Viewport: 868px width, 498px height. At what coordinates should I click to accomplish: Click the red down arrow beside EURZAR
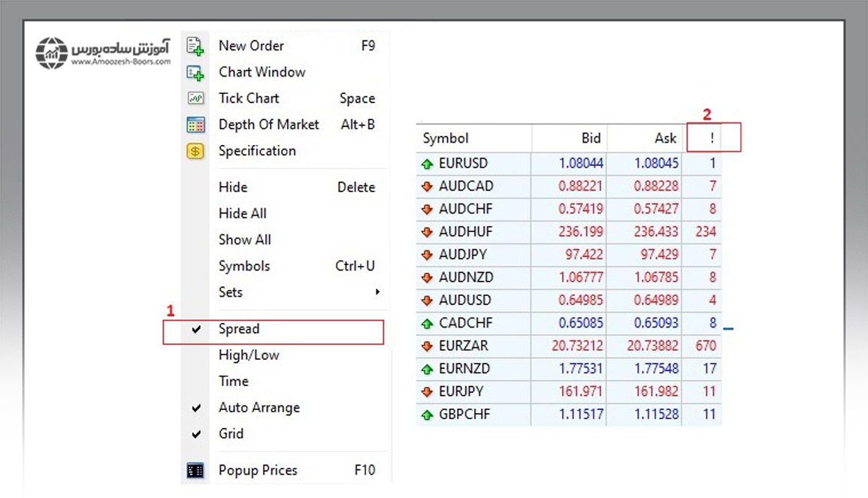pyautogui.click(x=428, y=346)
